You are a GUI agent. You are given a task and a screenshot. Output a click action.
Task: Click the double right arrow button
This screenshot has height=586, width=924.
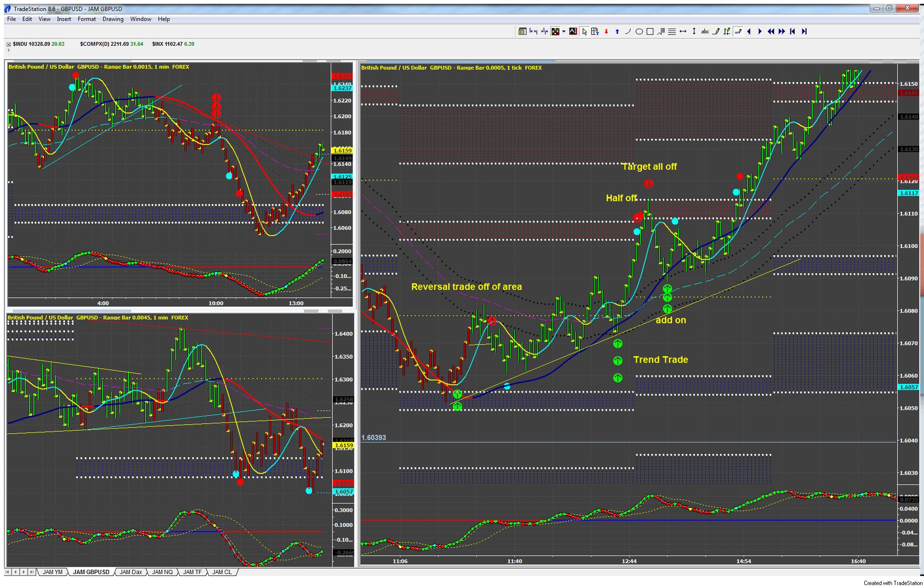point(782,31)
